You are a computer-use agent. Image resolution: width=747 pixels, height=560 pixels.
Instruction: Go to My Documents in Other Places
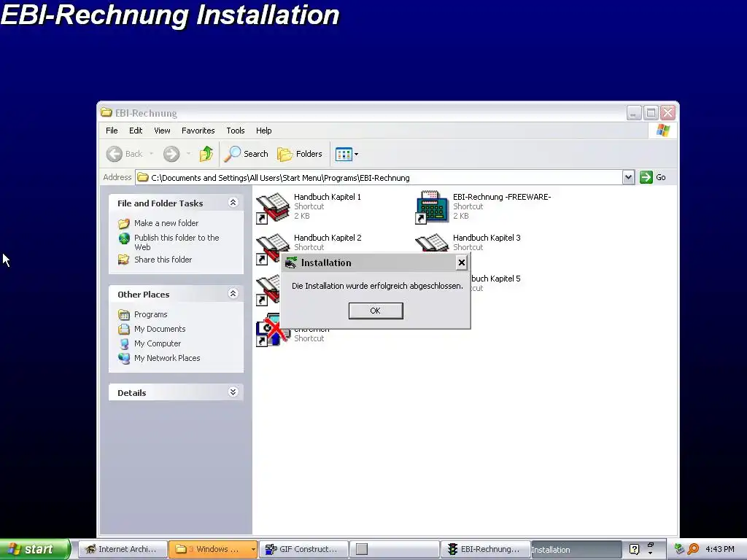[160, 329]
